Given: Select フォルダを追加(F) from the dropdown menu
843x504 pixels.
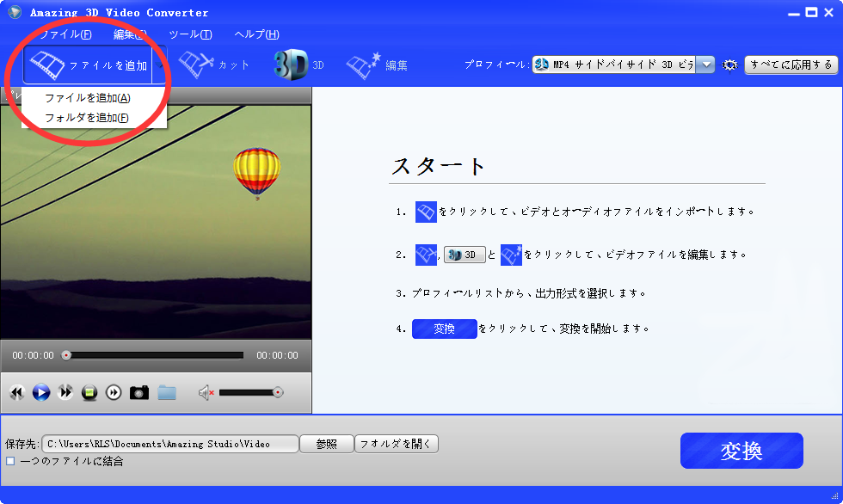Looking at the screenshot, I should point(86,118).
